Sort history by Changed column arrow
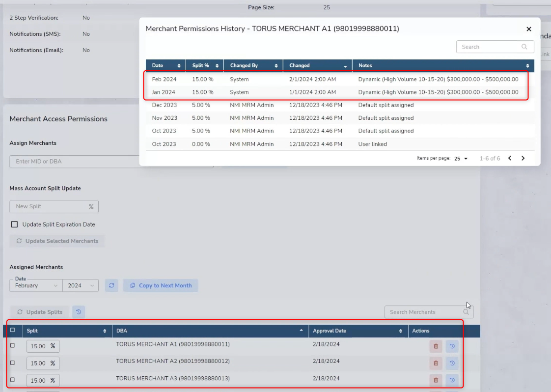The width and height of the screenshot is (551, 392). 345,66
